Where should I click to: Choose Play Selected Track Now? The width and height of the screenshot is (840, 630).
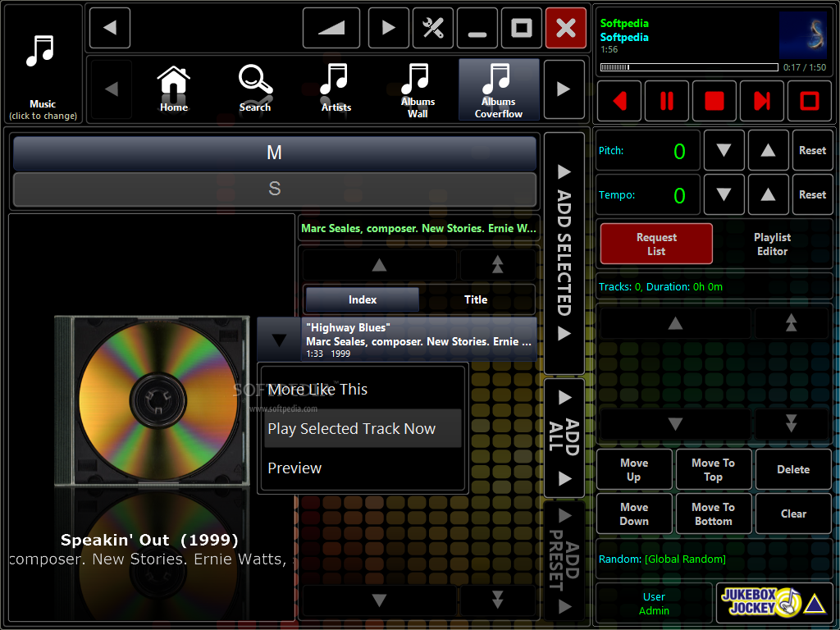[x=363, y=428]
